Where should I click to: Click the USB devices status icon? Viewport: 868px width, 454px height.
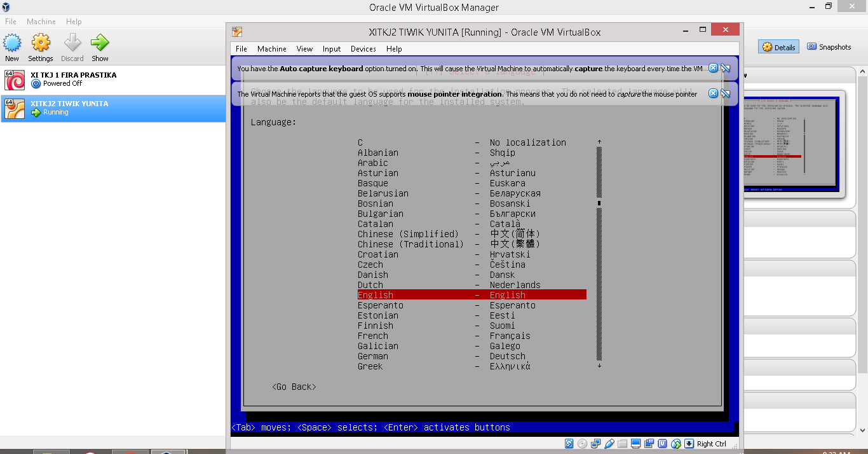pos(609,444)
